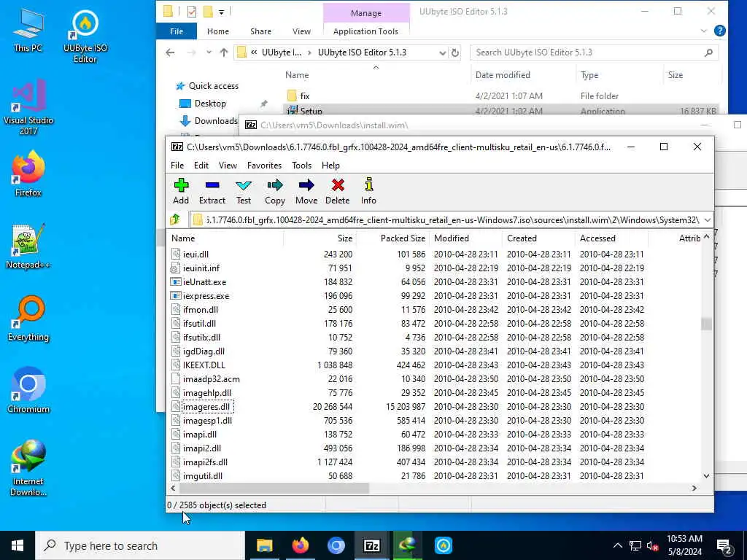Viewport: 747px width, 560px height.
Task: Click the Extract toolbar icon
Action: [212, 191]
